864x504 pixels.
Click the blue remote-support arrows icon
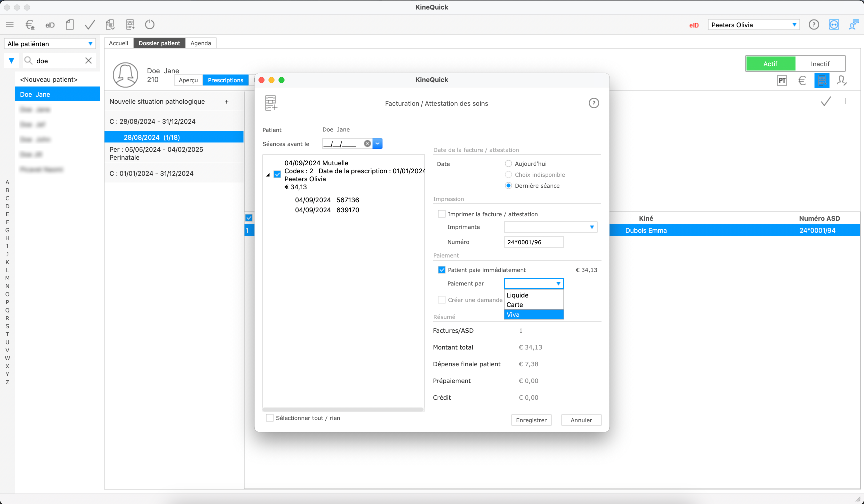click(834, 25)
